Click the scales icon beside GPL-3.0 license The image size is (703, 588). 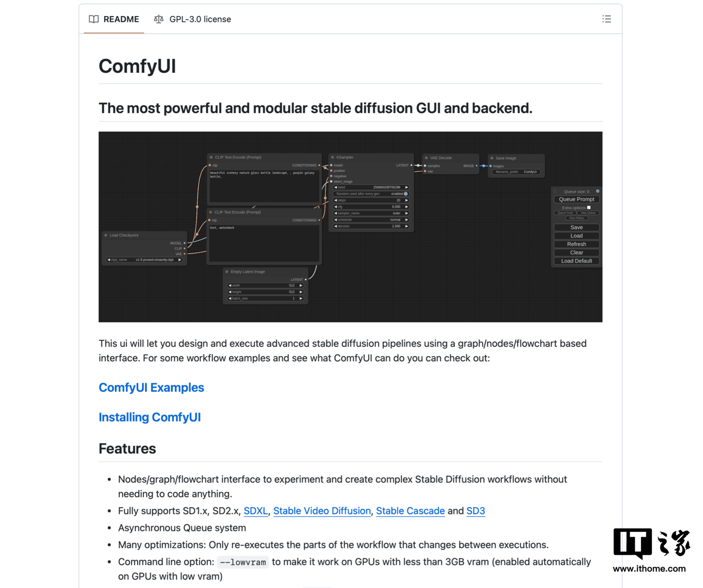(159, 19)
